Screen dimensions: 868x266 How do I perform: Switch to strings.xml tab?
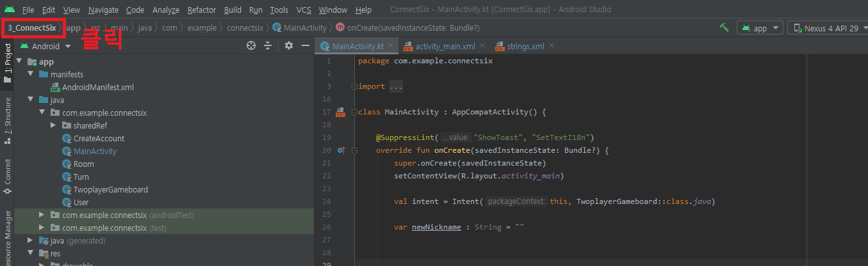click(x=525, y=47)
